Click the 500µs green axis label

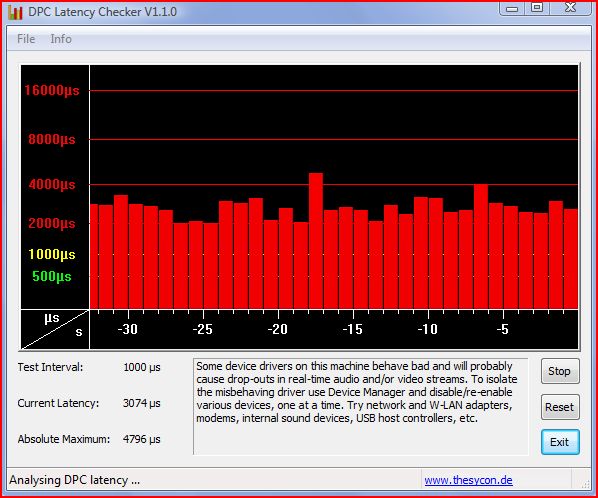52,276
